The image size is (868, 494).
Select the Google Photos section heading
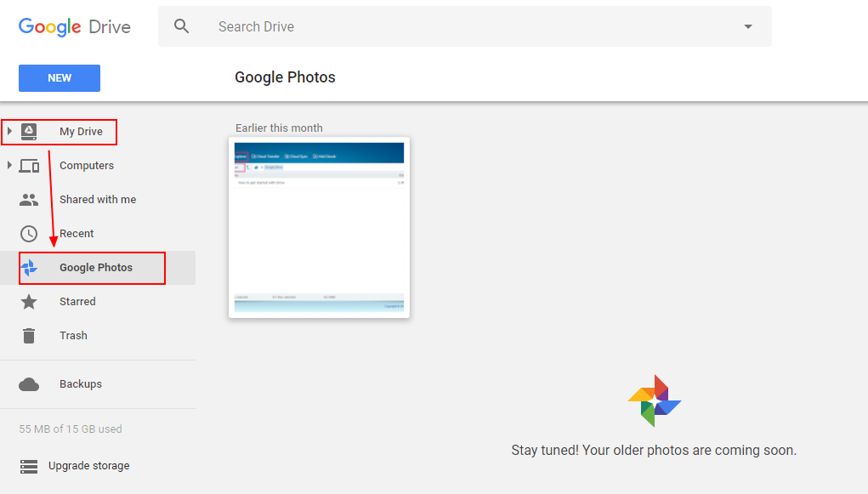pos(285,77)
